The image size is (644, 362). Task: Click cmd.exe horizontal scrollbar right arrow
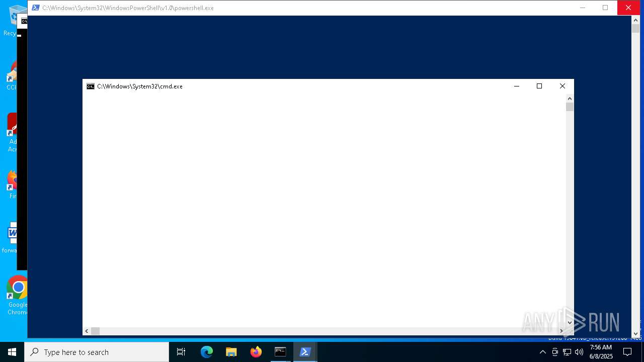(561, 331)
